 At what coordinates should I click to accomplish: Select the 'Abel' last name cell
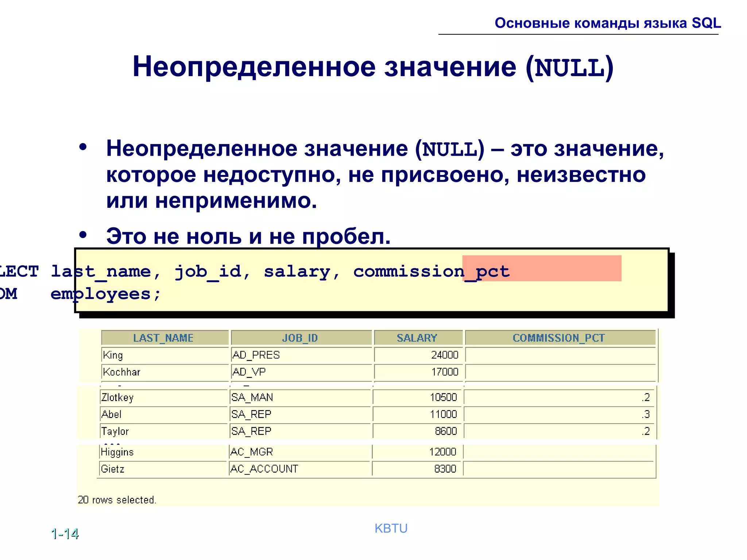[163, 414]
